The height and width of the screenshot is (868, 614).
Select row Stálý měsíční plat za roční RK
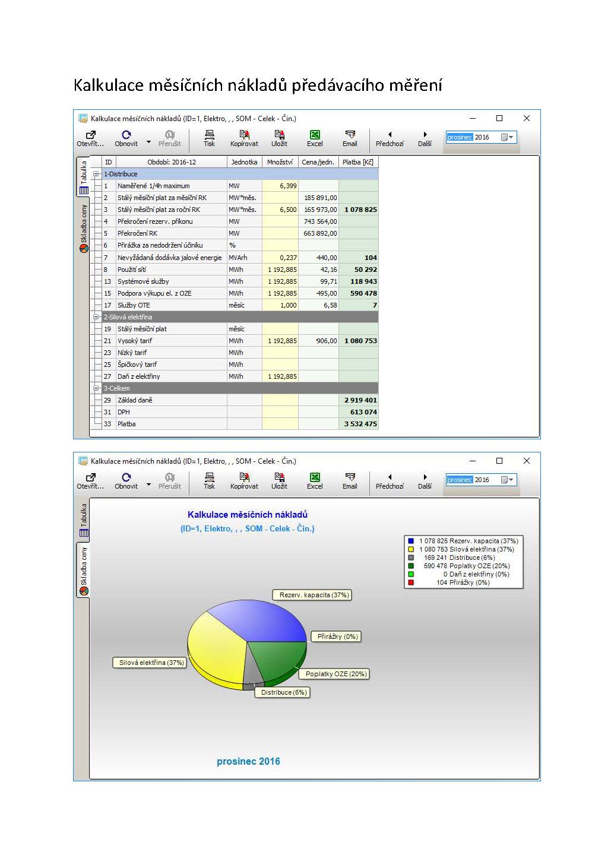(x=240, y=210)
